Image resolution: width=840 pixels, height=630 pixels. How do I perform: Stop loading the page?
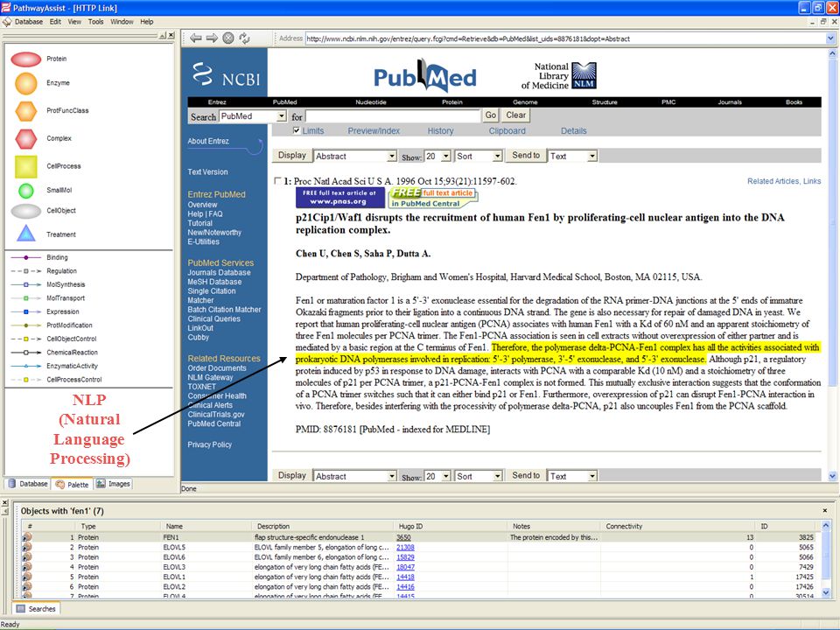pyautogui.click(x=228, y=38)
